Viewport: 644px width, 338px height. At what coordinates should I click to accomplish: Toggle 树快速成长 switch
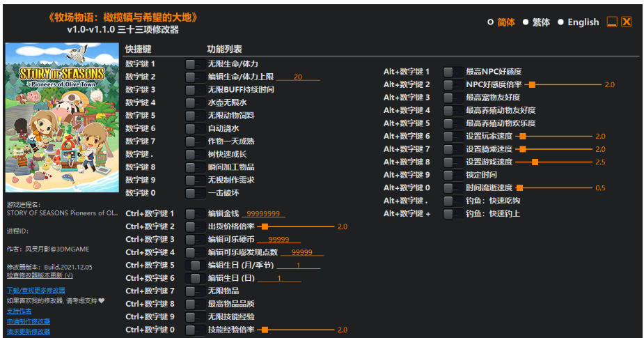point(194,154)
